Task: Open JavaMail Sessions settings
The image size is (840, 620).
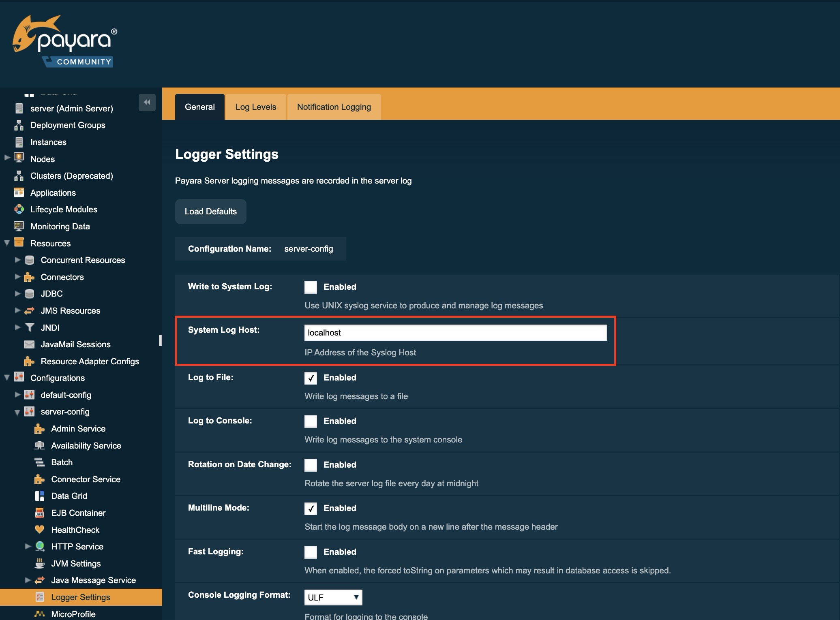Action: point(75,344)
